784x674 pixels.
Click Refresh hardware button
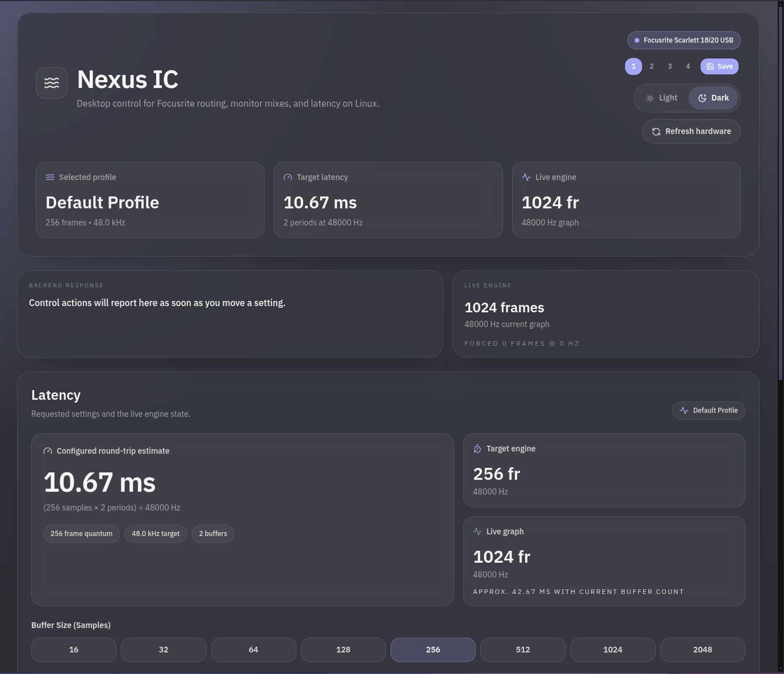(691, 132)
